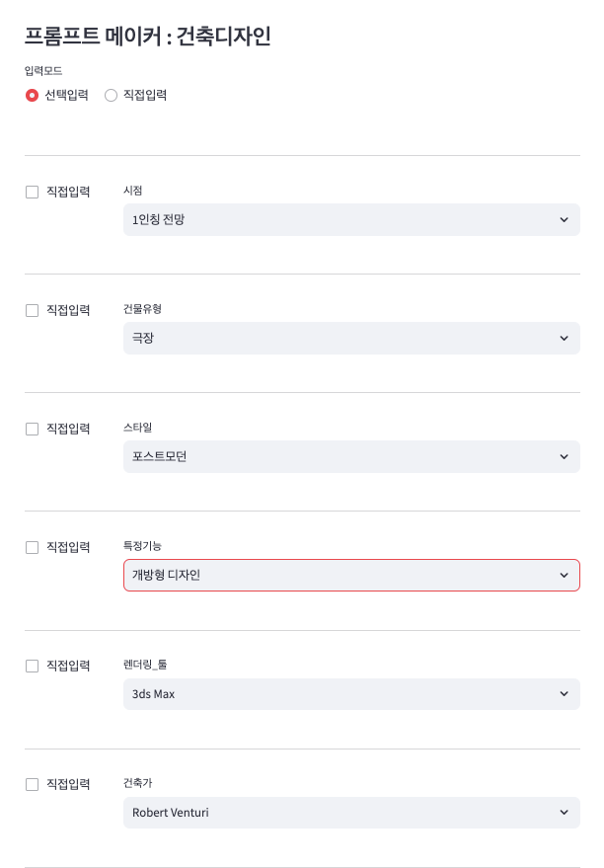The image size is (604, 868).
Task: Click the chevron arrow in 건축가 select box
Action: tap(564, 812)
